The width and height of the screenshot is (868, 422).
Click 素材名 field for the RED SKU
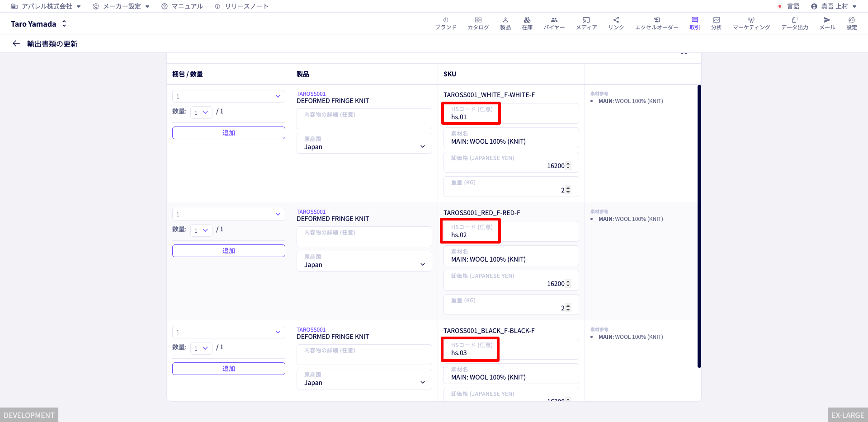pyautogui.click(x=511, y=256)
